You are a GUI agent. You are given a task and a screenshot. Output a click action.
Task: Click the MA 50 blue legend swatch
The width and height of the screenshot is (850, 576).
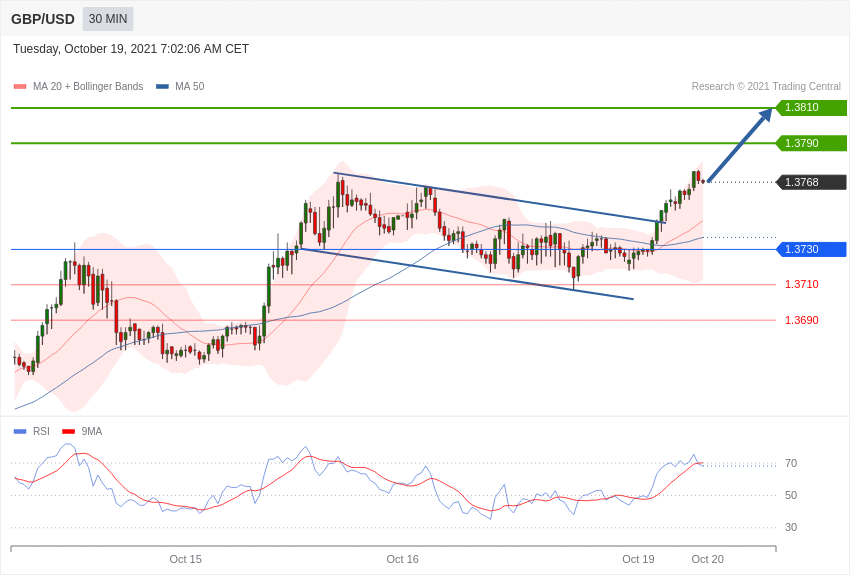162,87
